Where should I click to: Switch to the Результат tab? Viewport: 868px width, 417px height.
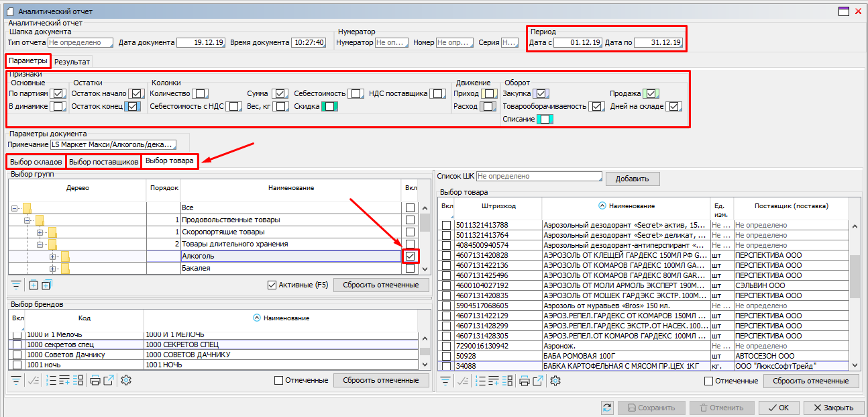[72, 61]
